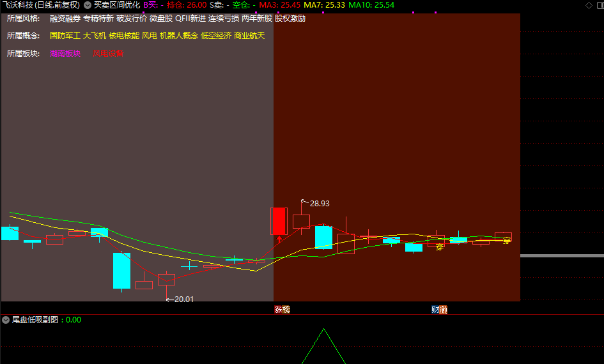The height and width of the screenshot is (364, 604).
Task: Open the 商业航天 concept tag
Action: tap(249, 36)
